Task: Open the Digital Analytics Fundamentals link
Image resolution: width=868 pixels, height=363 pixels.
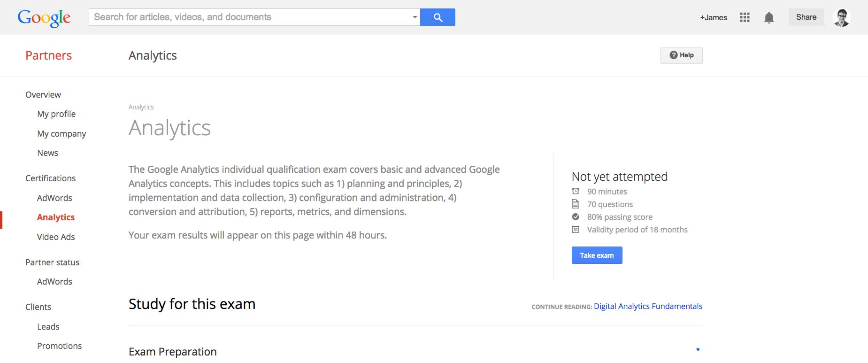Action: click(648, 306)
